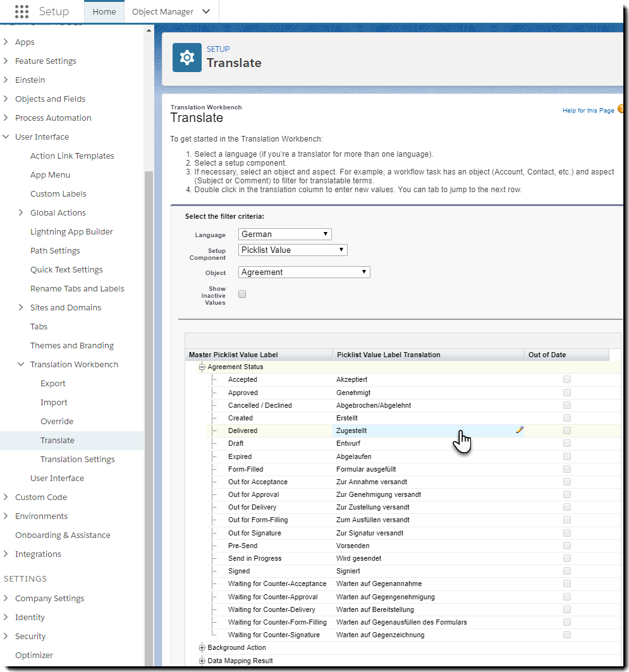Check Out of Date for Draft

(x=567, y=443)
